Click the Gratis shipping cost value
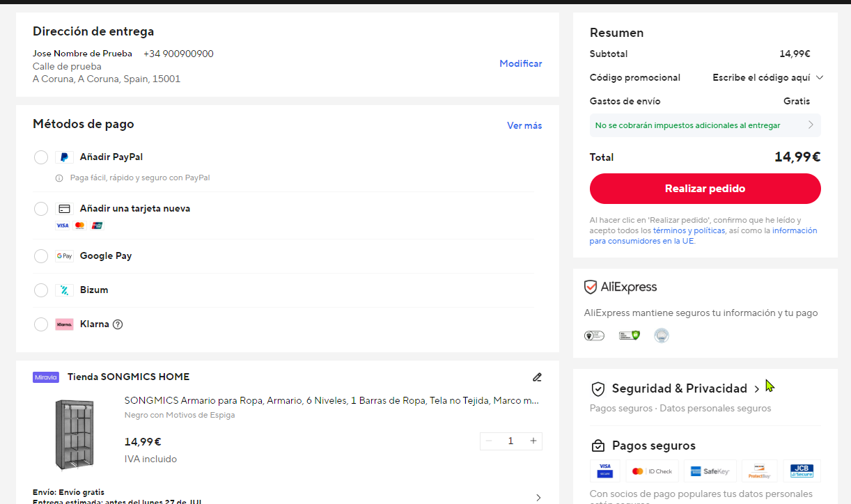This screenshot has height=504, width=851. tap(797, 102)
